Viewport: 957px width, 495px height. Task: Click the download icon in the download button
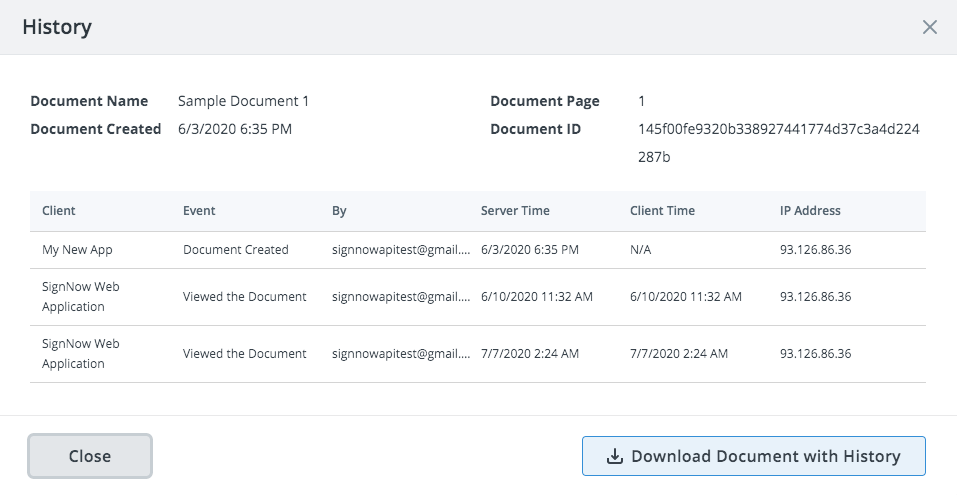click(615, 457)
